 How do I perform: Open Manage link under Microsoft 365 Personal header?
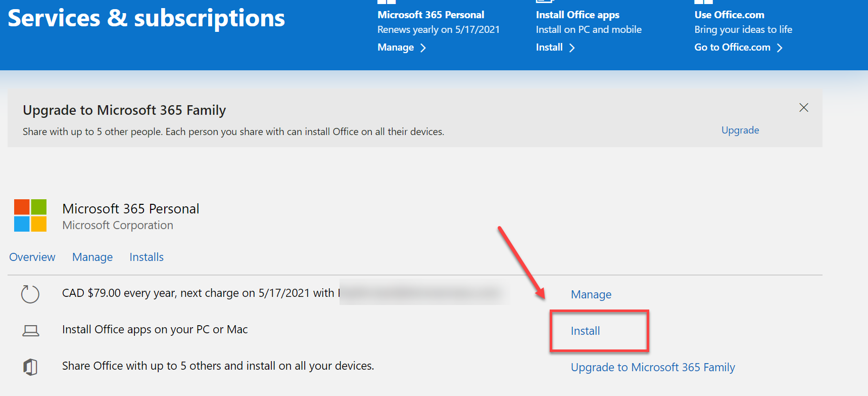pos(396,47)
